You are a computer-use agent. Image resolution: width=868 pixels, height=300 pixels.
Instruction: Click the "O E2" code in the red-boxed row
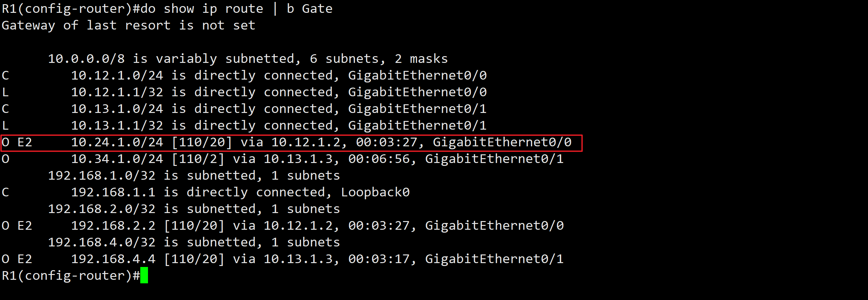click(x=17, y=142)
